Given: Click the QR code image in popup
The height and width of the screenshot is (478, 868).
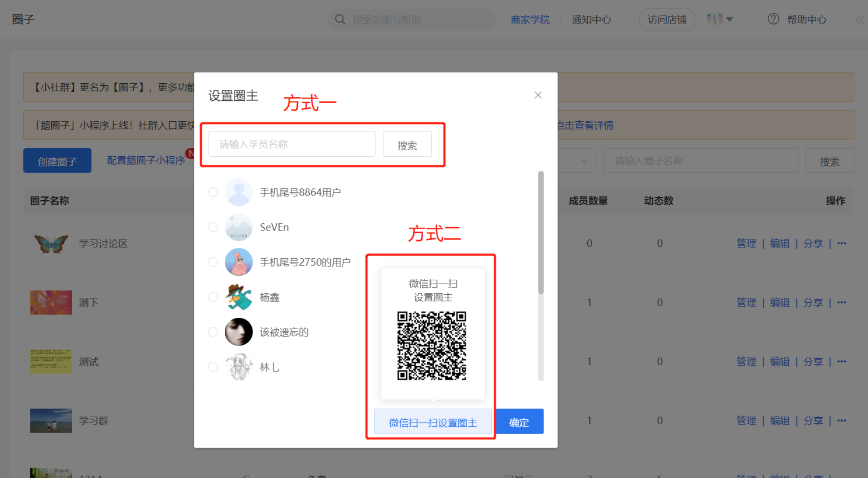Looking at the screenshot, I should pyautogui.click(x=432, y=346).
